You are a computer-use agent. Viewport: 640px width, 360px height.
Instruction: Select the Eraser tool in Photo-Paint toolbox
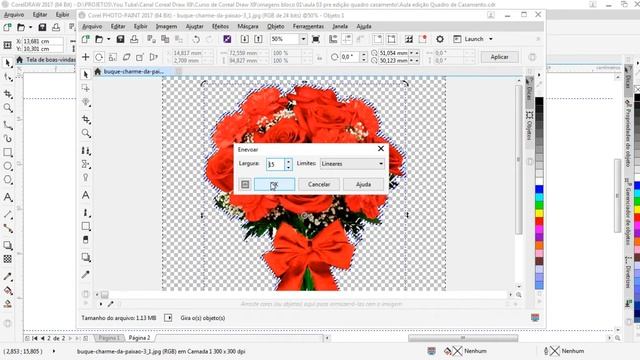(x=86, y=240)
